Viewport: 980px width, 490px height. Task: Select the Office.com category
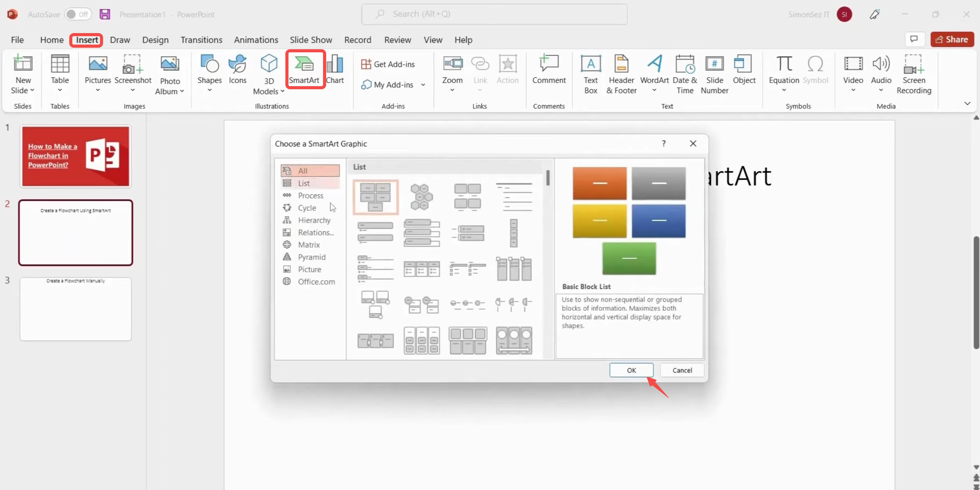tap(310, 282)
